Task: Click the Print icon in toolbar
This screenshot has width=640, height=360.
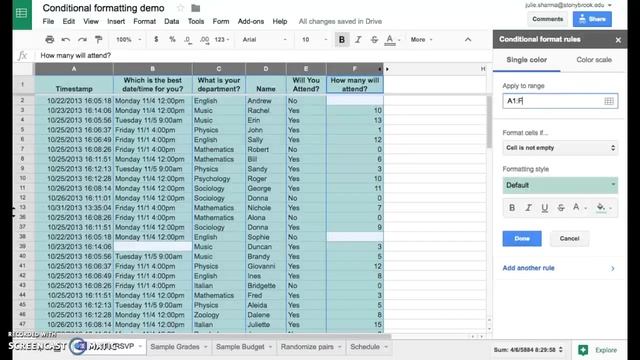Action: 49,40
